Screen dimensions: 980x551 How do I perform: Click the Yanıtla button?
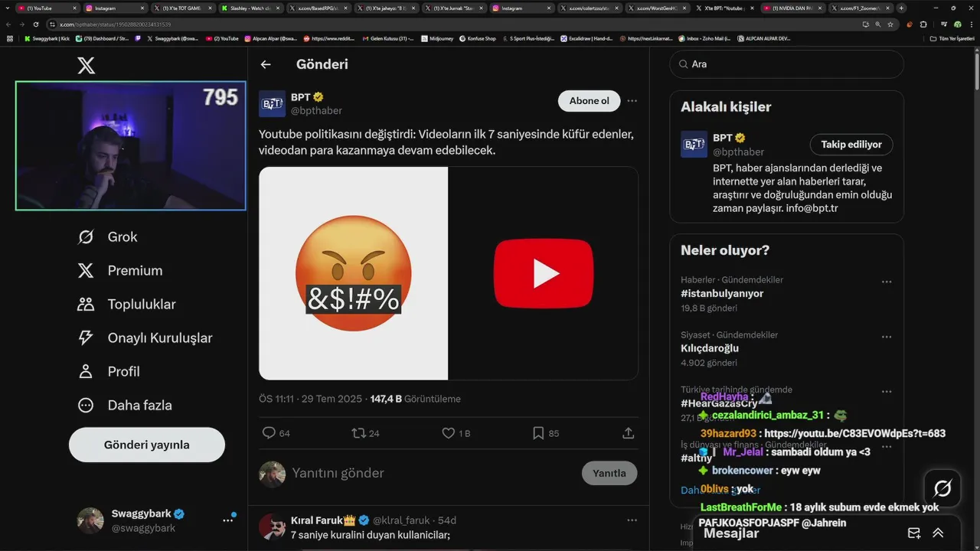point(609,473)
